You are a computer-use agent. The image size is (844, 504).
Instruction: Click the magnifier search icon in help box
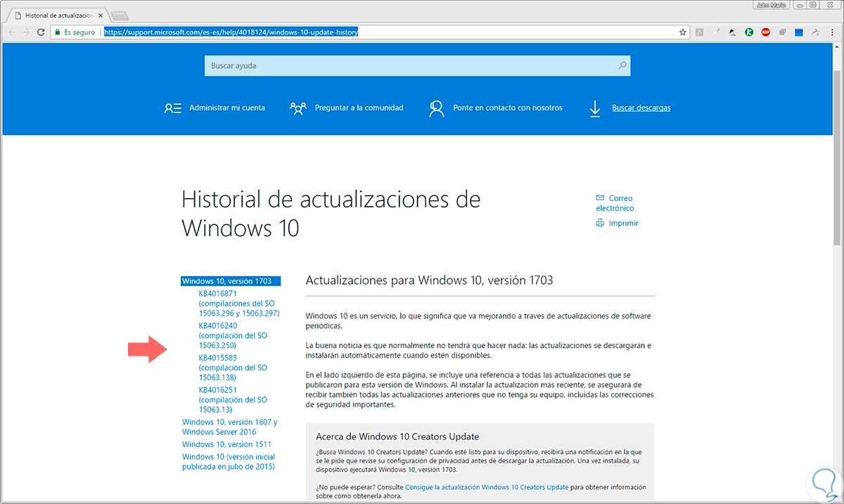point(622,65)
